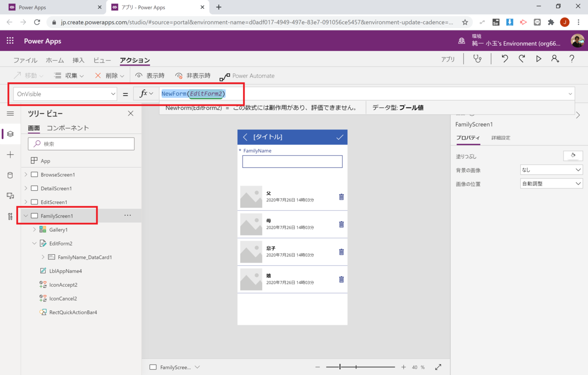
Task: Click the 非表示時 action button
Action: 193,76
